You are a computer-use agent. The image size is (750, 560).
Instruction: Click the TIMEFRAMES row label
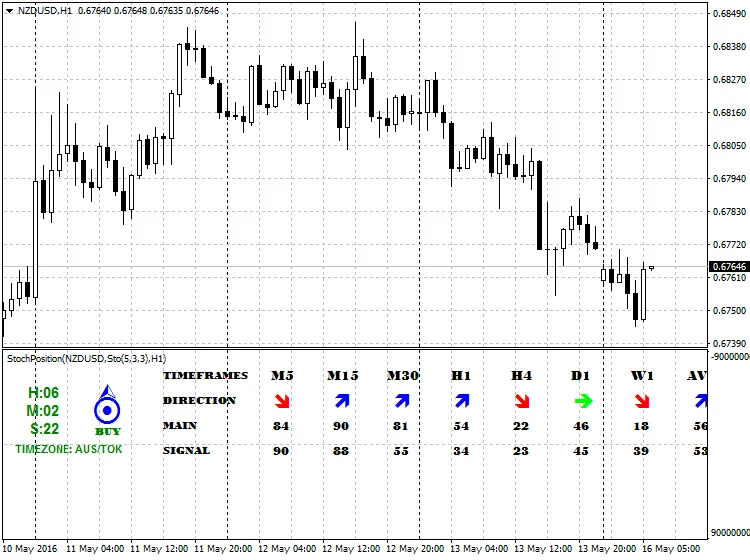205,375
